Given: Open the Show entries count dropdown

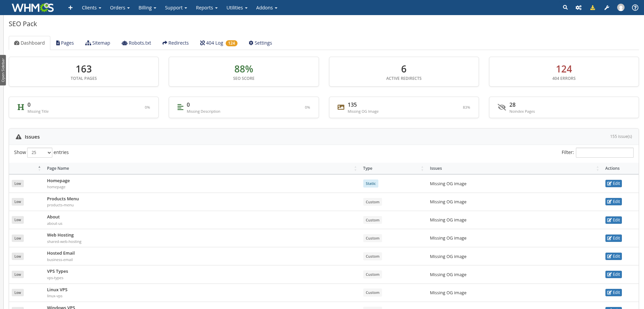Looking at the screenshot, I should pos(40,153).
